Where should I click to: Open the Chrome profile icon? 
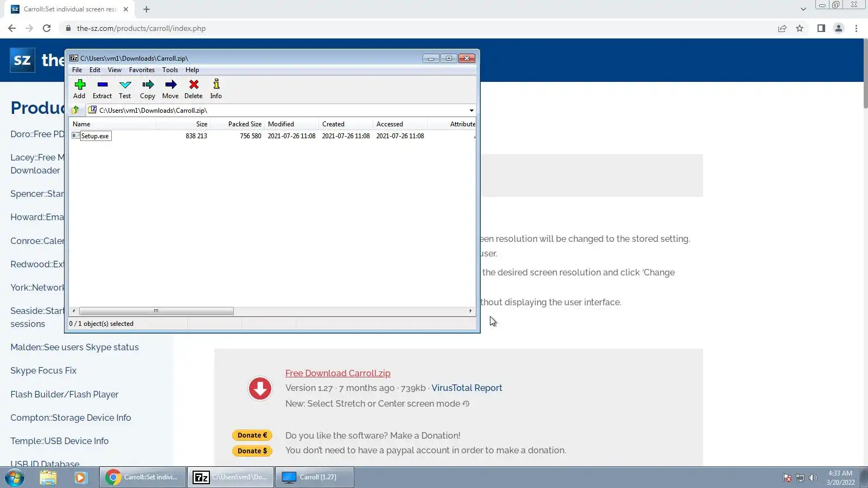tap(839, 28)
